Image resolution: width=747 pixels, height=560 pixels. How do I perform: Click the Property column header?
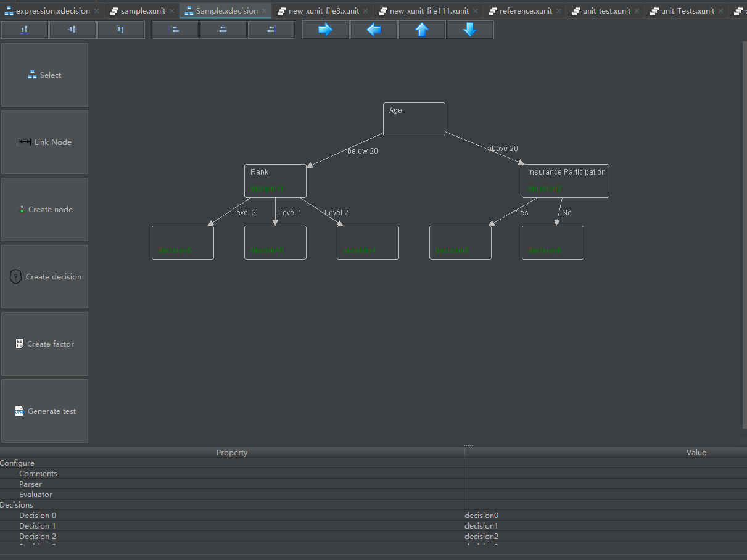tap(232, 452)
